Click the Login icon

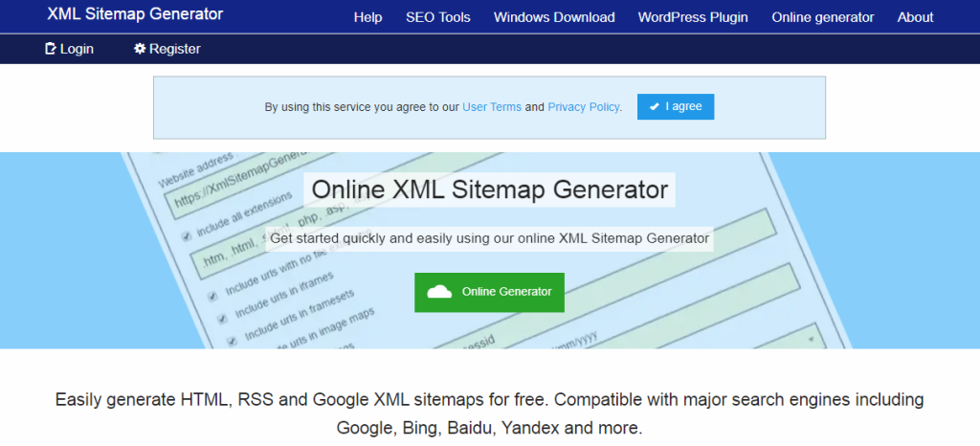point(52,49)
